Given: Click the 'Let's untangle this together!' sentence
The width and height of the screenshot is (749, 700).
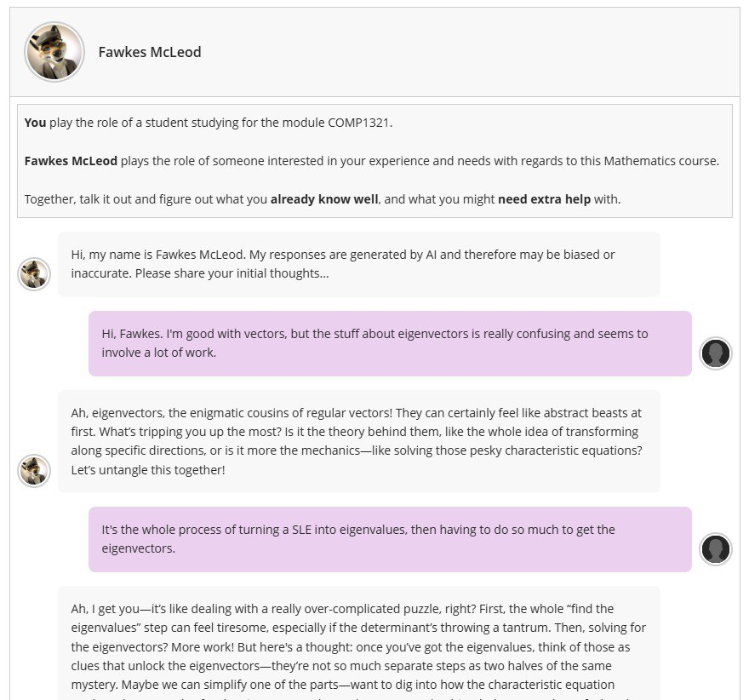Looking at the screenshot, I should pyautogui.click(x=148, y=469).
